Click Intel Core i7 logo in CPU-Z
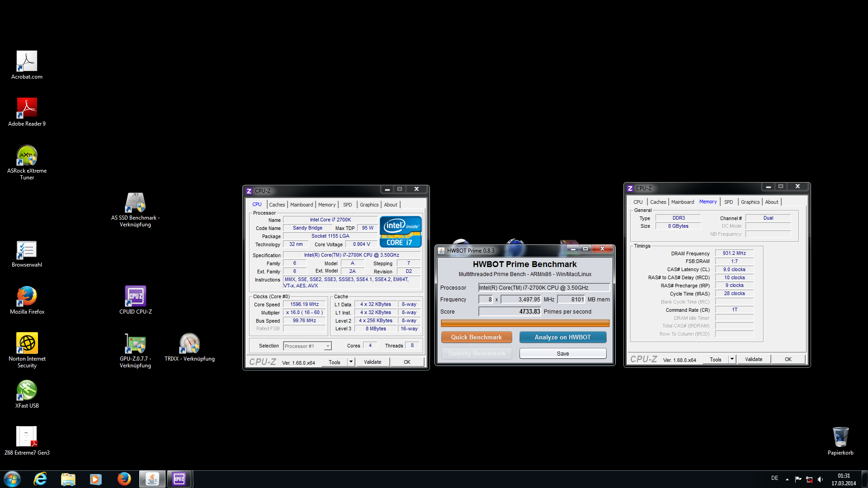The width and height of the screenshot is (868, 488). pyautogui.click(x=401, y=231)
